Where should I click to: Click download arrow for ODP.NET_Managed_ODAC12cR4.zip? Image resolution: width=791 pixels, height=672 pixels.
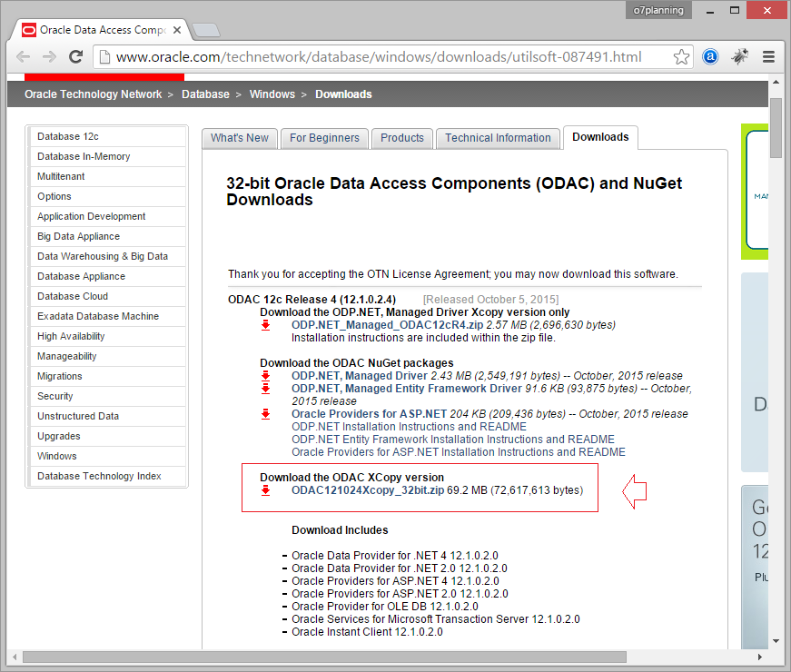(266, 325)
